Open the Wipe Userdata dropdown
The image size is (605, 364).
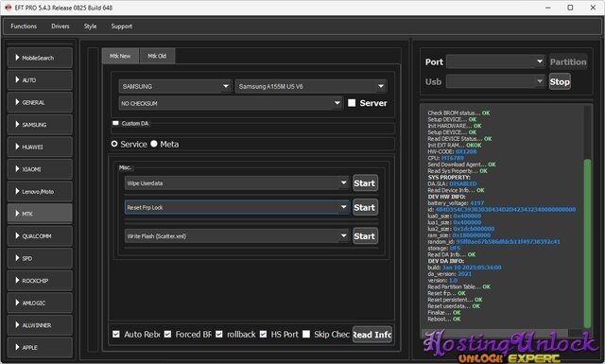tap(237, 183)
